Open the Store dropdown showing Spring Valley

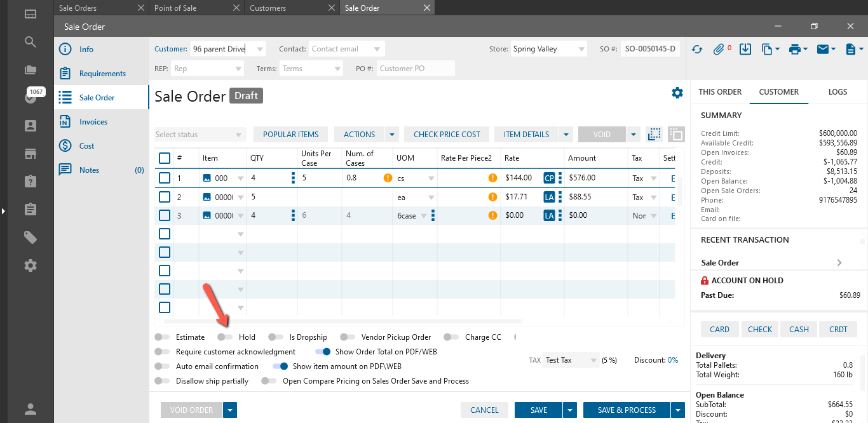point(581,49)
